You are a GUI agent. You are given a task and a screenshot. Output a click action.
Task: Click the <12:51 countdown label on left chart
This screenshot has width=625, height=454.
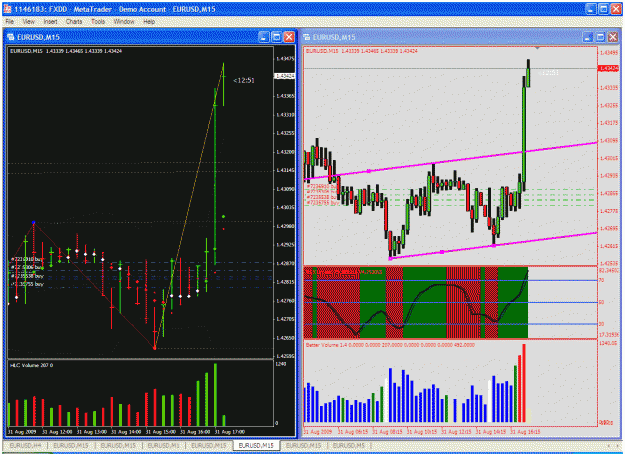pos(244,81)
